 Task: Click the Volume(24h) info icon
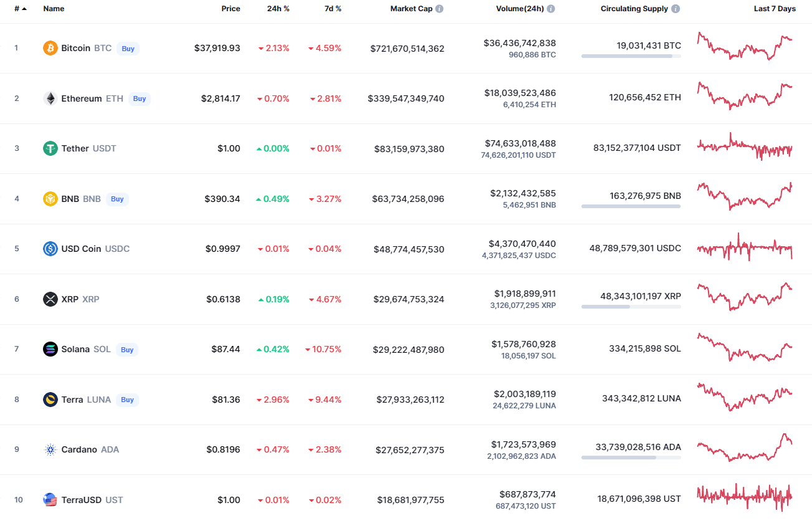click(x=551, y=9)
